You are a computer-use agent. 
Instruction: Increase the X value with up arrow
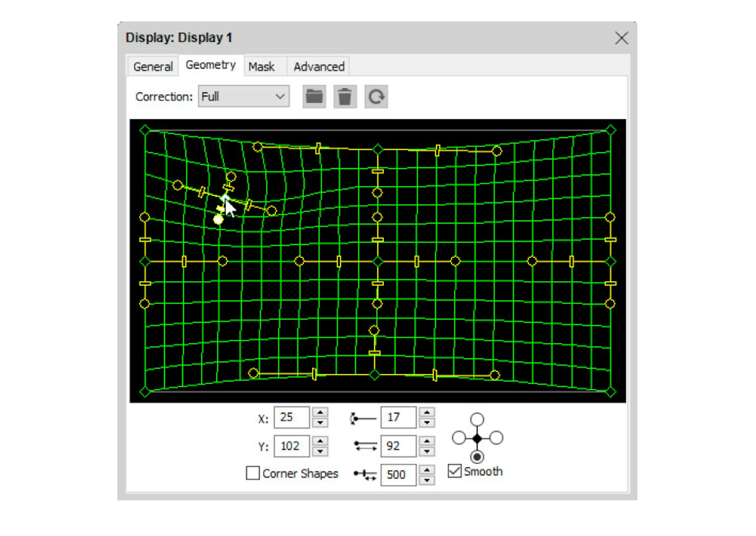pos(320,412)
